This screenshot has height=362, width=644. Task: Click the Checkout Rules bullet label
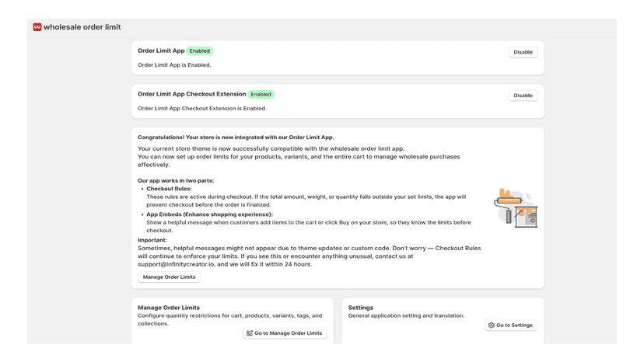pyautogui.click(x=169, y=189)
